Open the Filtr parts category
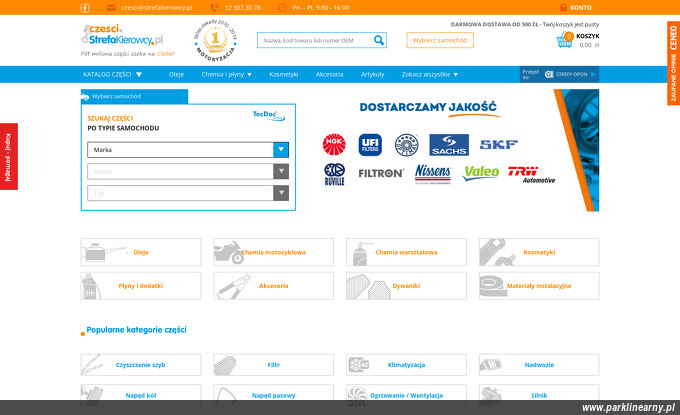 274,365
